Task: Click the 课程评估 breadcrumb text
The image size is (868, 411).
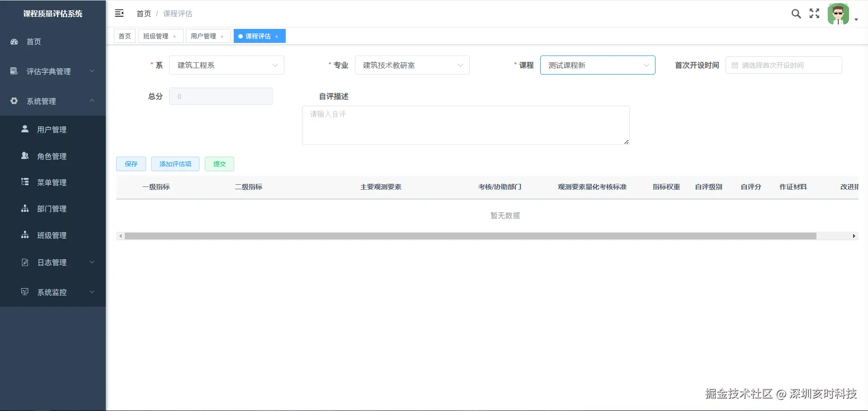Action: tap(178, 14)
